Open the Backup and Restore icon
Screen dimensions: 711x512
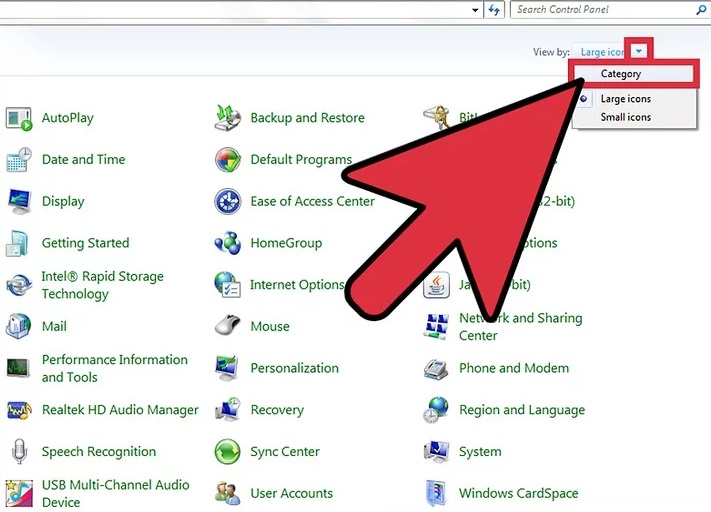tap(228, 118)
